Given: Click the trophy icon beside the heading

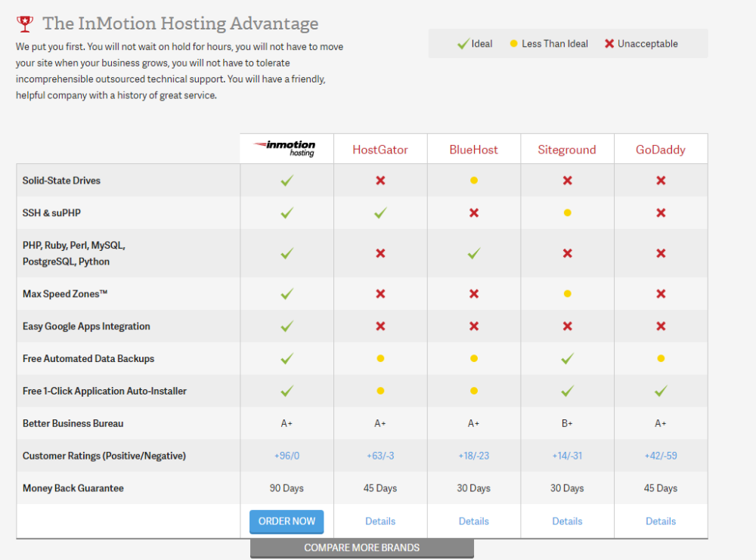Looking at the screenshot, I should (25, 23).
